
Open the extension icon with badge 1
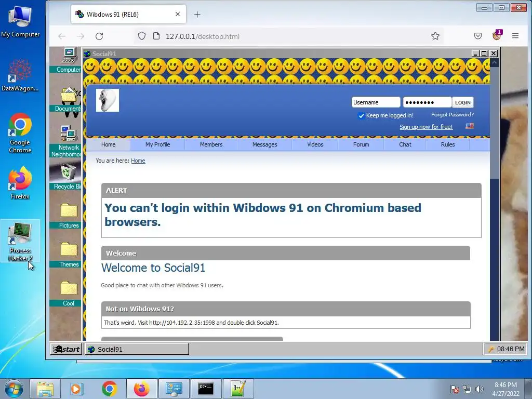(x=497, y=35)
